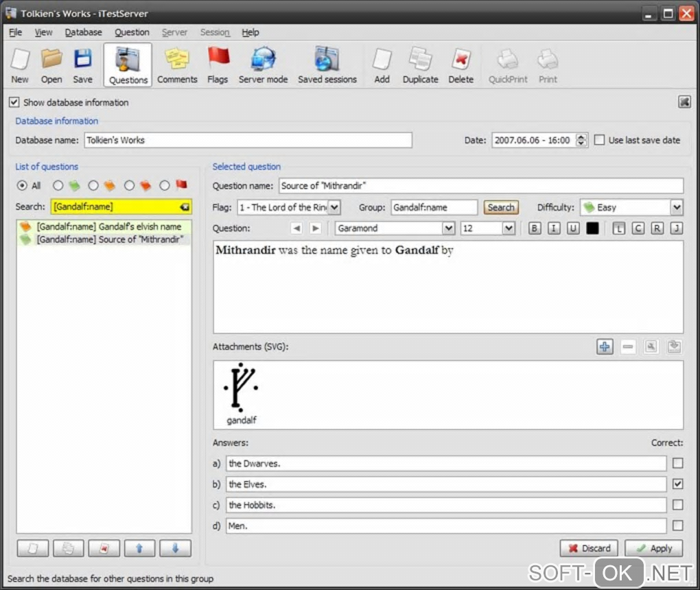Enable Use last save date checkbox
700x590 pixels.
pos(599,140)
